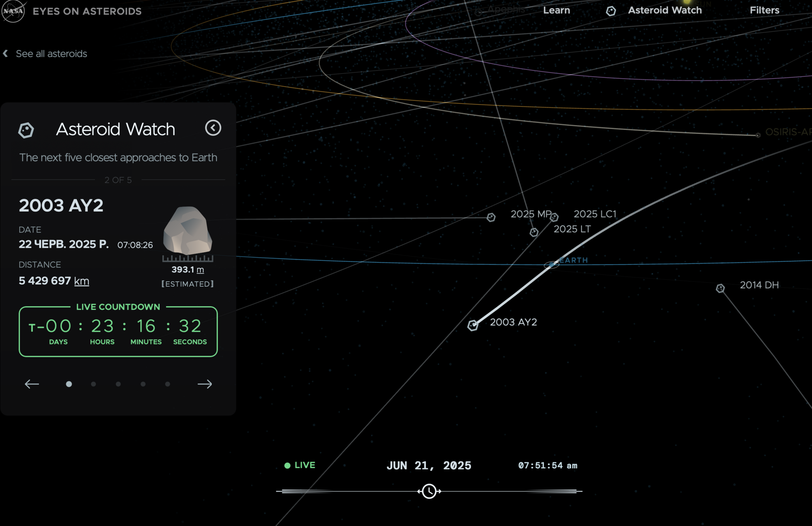812x526 pixels.
Task: Click the NASA logo icon
Action: pyautogui.click(x=13, y=11)
